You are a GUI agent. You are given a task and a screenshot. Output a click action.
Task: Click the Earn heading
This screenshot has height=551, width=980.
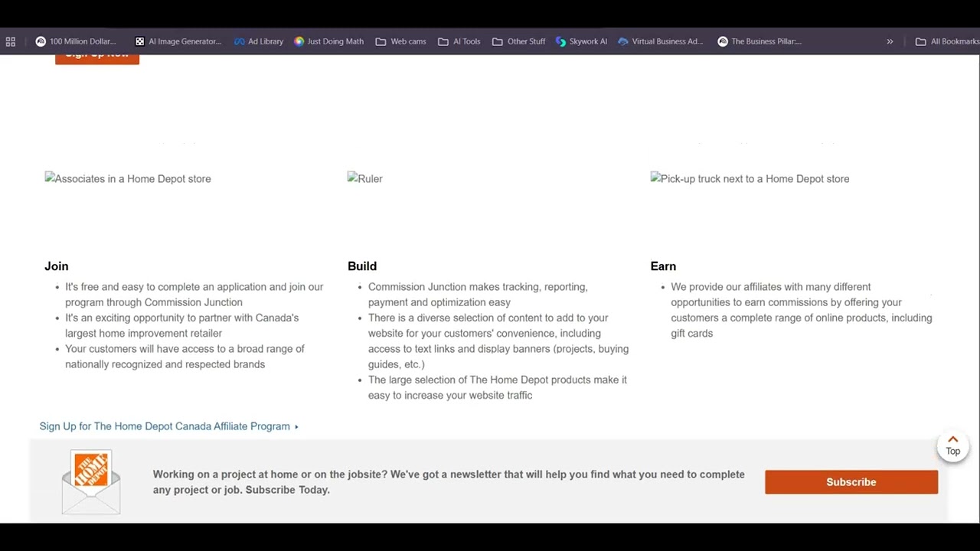663,266
